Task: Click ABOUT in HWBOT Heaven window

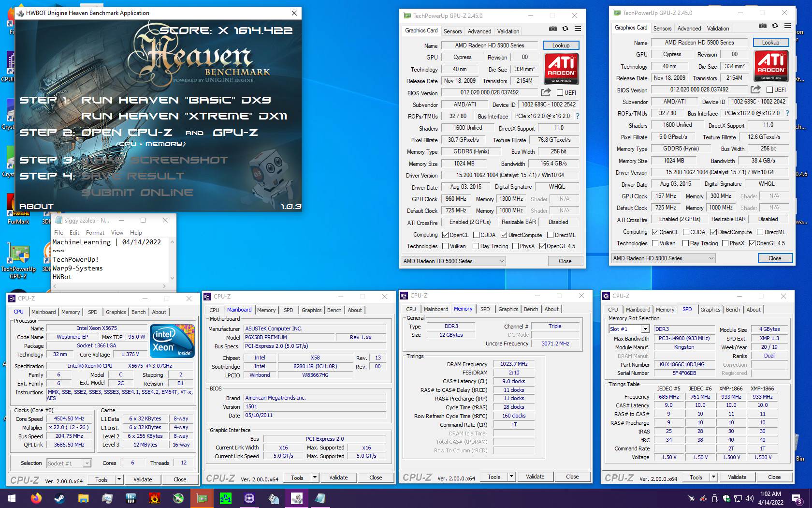Action: [x=36, y=207]
